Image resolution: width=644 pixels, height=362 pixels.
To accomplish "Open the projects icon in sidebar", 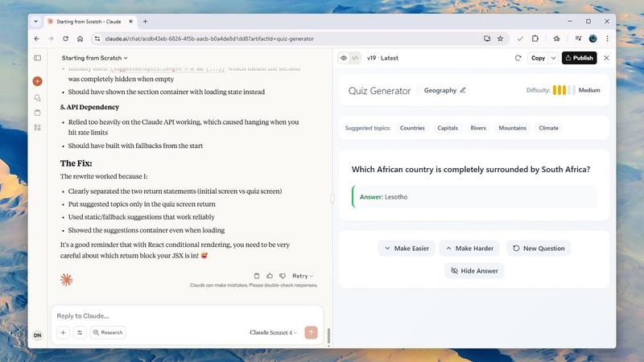I will [x=37, y=113].
